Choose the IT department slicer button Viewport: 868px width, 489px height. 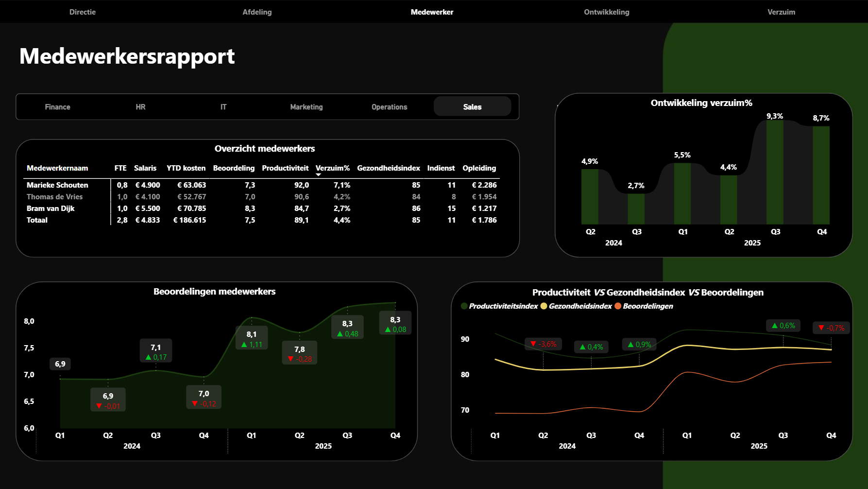pos(223,107)
